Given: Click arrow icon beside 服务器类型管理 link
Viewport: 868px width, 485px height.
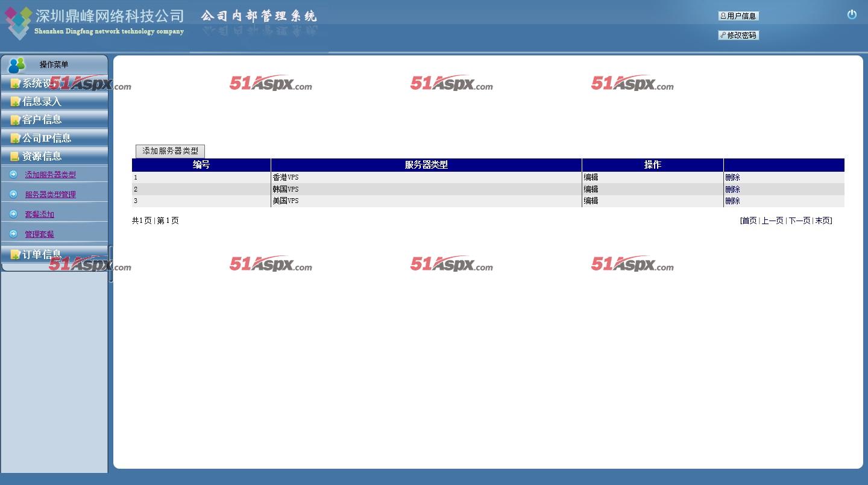Looking at the screenshot, I should point(13,194).
